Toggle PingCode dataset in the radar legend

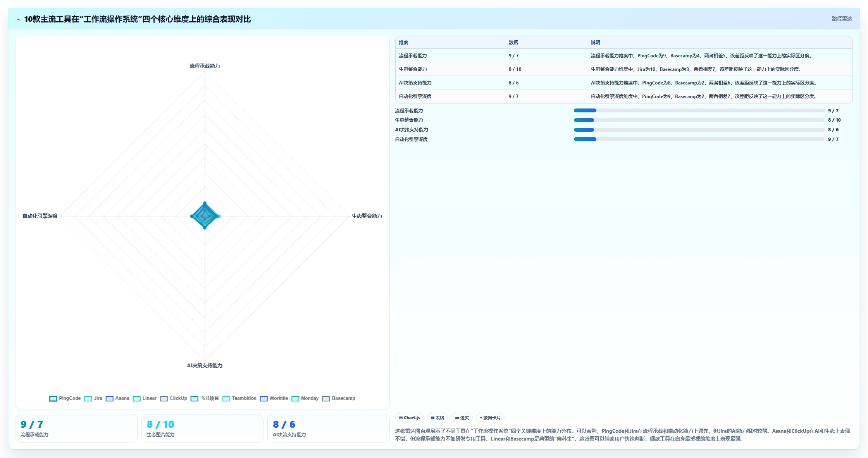[65, 398]
